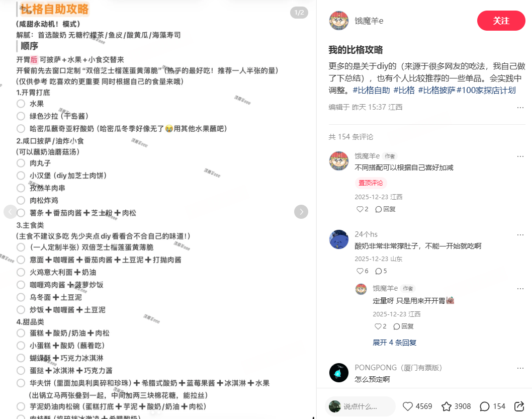Select the 水果 radio circle
Image resolution: width=532 pixels, height=419 pixels.
click(x=21, y=104)
